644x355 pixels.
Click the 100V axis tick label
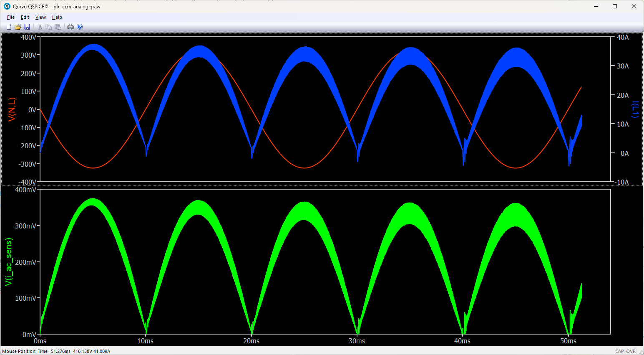tap(29, 91)
